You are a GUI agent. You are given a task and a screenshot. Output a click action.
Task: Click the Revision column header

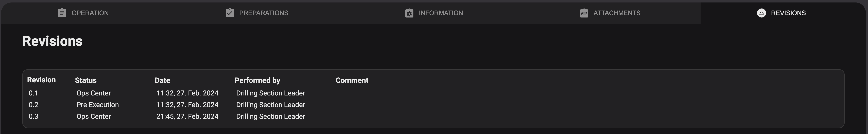41,80
